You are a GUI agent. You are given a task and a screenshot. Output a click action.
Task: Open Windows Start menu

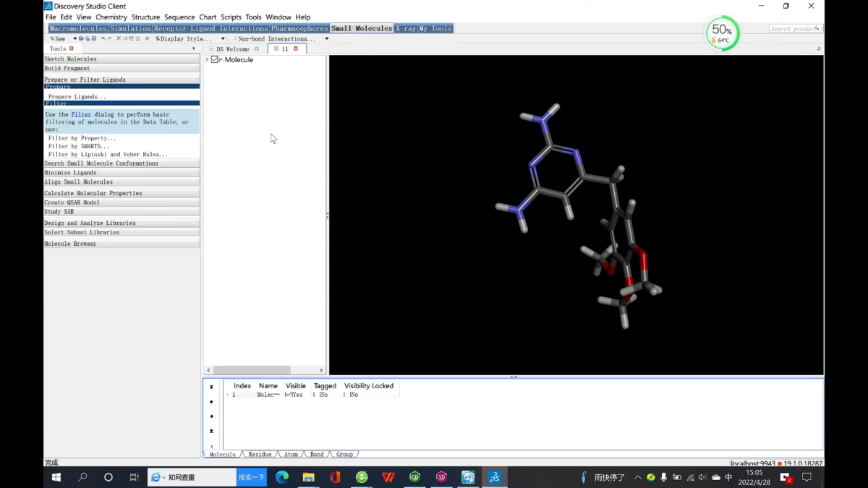tap(56, 477)
